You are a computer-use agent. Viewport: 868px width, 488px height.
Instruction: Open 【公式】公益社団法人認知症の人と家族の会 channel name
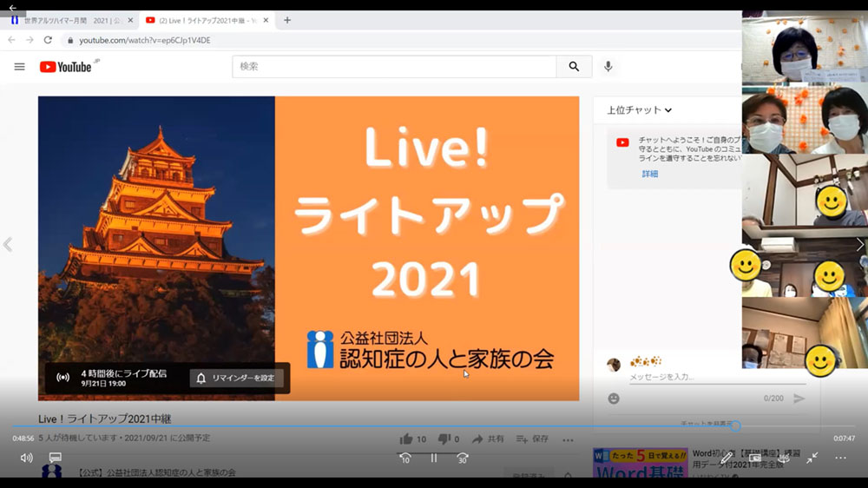click(x=155, y=472)
